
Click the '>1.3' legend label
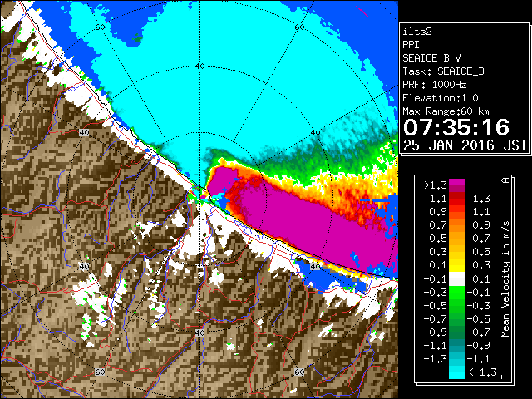(436, 185)
